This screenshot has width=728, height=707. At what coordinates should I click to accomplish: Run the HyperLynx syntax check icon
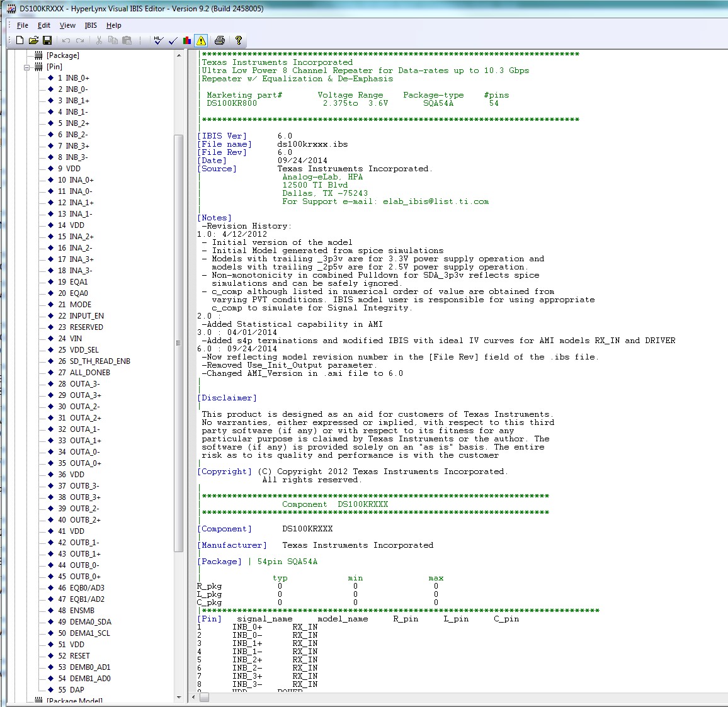click(158, 40)
